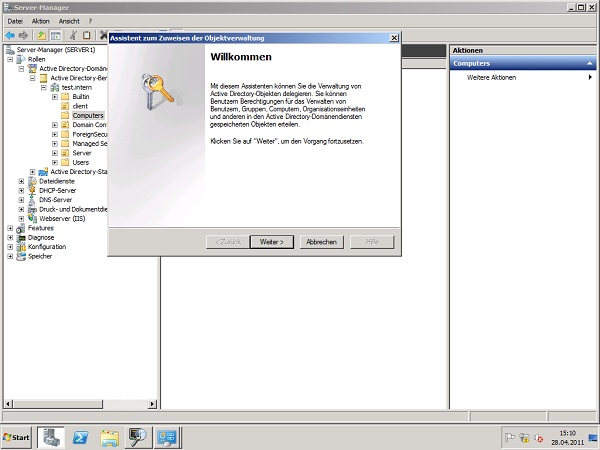This screenshot has height=450, width=600.
Task: Select Webserver (IIS) role
Action: tap(62, 218)
